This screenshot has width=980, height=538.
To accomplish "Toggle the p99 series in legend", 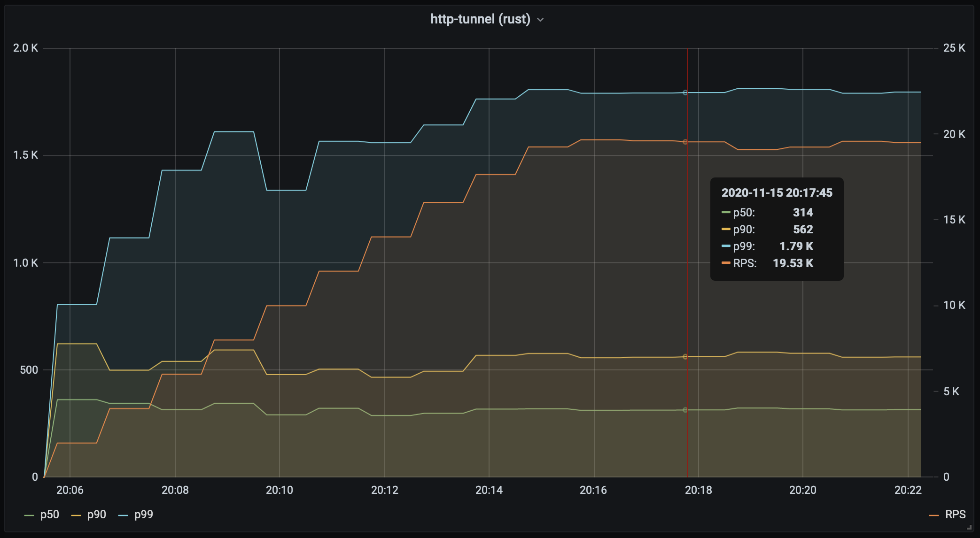I will coord(143,515).
